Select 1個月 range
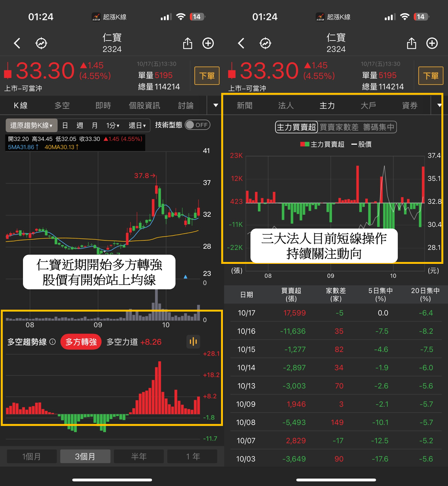Viewport: 448px width, 486px height. [32, 456]
